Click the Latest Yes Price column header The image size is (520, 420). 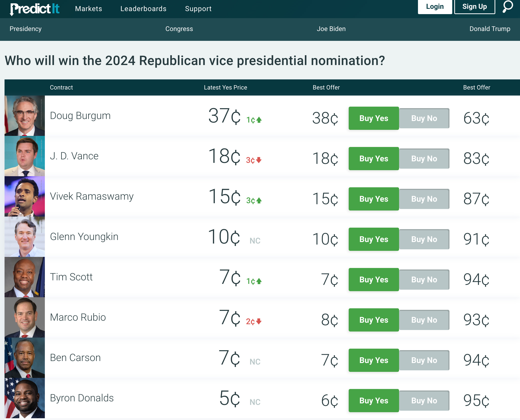[225, 87]
